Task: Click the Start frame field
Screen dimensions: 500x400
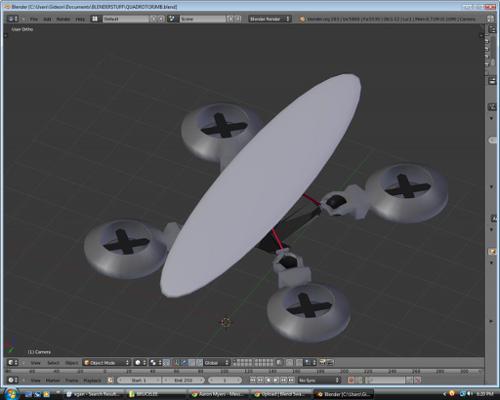Action: [139, 380]
